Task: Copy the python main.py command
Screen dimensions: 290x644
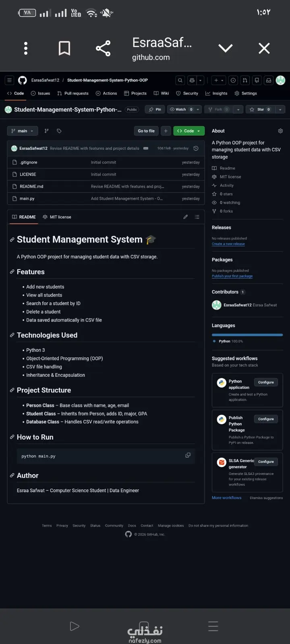Action: (188, 455)
